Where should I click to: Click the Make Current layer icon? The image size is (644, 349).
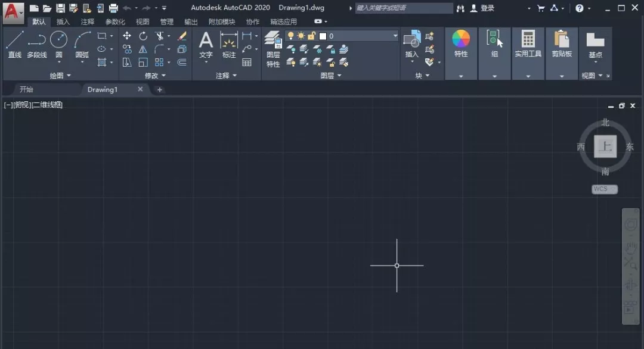point(344,49)
